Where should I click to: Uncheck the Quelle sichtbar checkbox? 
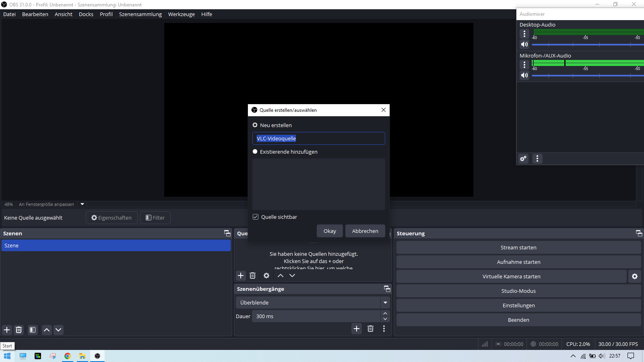click(255, 217)
